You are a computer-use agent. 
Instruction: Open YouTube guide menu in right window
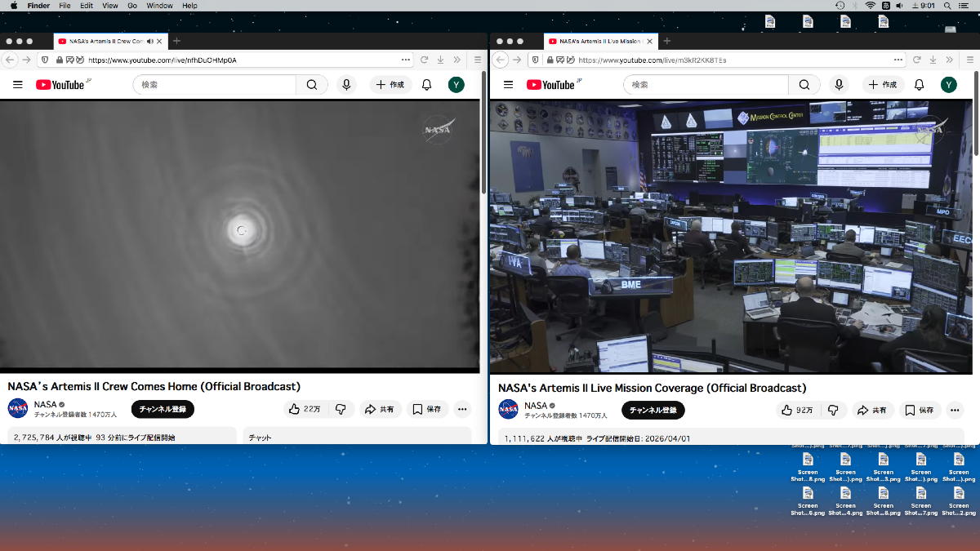coord(508,85)
